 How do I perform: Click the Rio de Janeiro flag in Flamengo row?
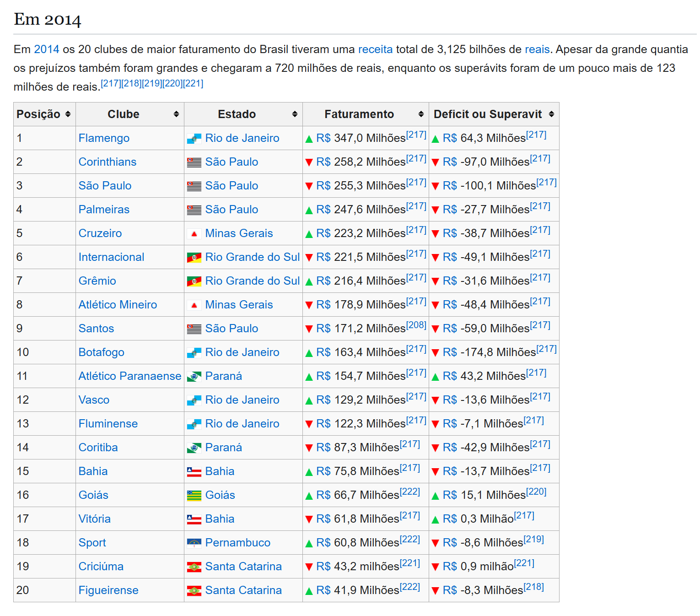point(194,139)
